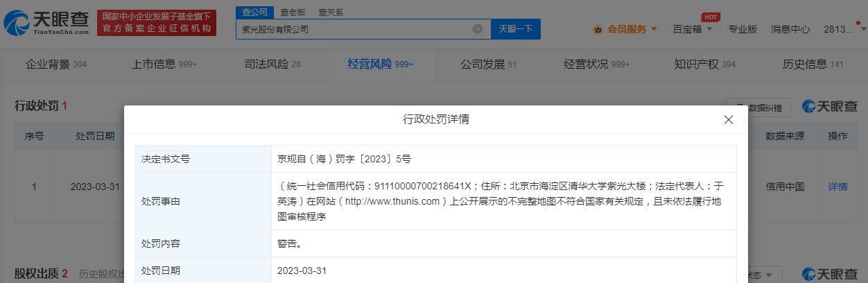868x283 pixels.
Task: Switch to the 历史信息 tab
Action: tap(813, 65)
